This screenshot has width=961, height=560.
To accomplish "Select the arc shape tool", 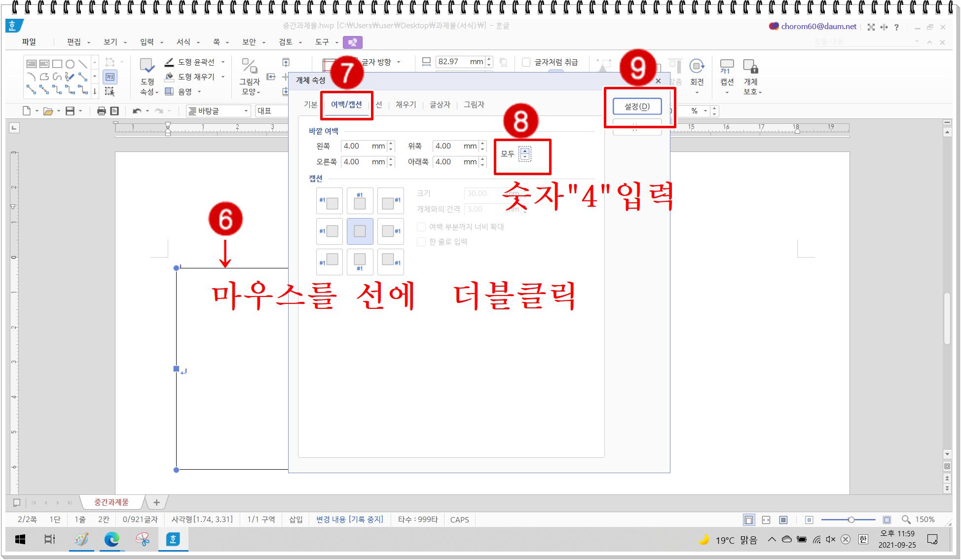I will [32, 76].
